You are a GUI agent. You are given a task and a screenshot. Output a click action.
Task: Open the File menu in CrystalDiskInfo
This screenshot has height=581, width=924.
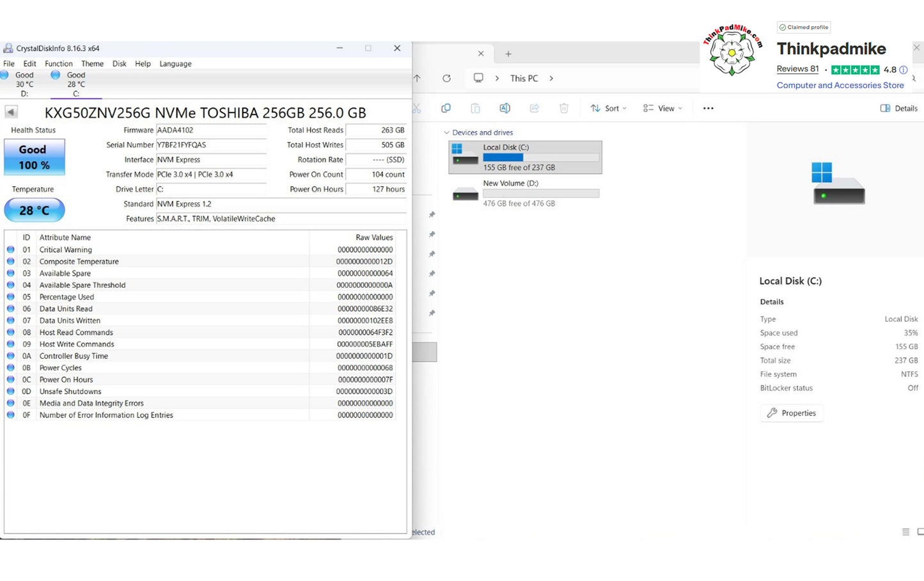(x=9, y=64)
